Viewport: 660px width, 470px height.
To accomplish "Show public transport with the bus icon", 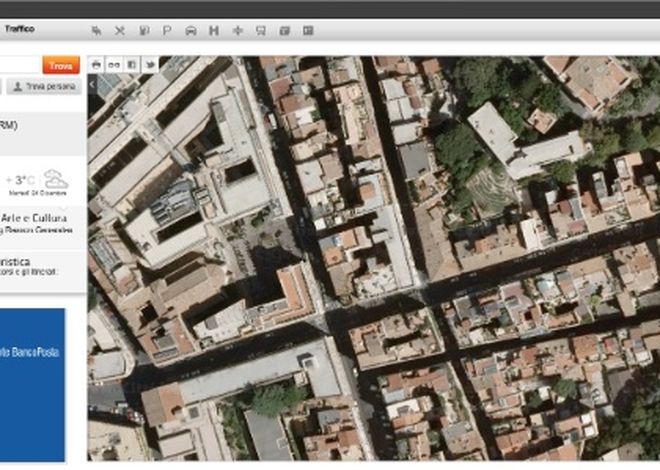I will point(261,31).
